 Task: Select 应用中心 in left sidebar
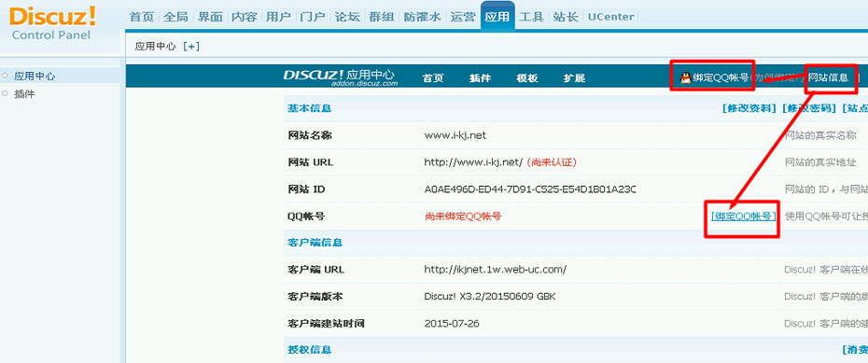coord(35,77)
